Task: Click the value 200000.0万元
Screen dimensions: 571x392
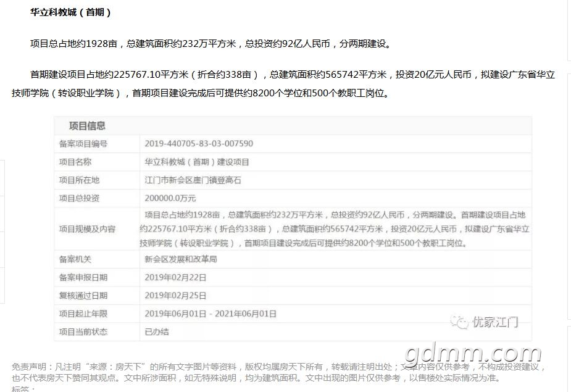Action: 170,198
